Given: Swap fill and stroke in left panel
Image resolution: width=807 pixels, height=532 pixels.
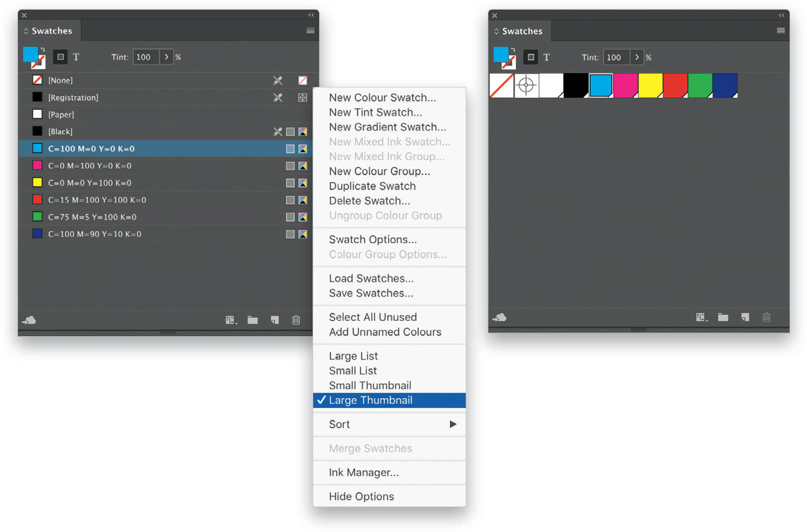Looking at the screenshot, I should (43, 49).
